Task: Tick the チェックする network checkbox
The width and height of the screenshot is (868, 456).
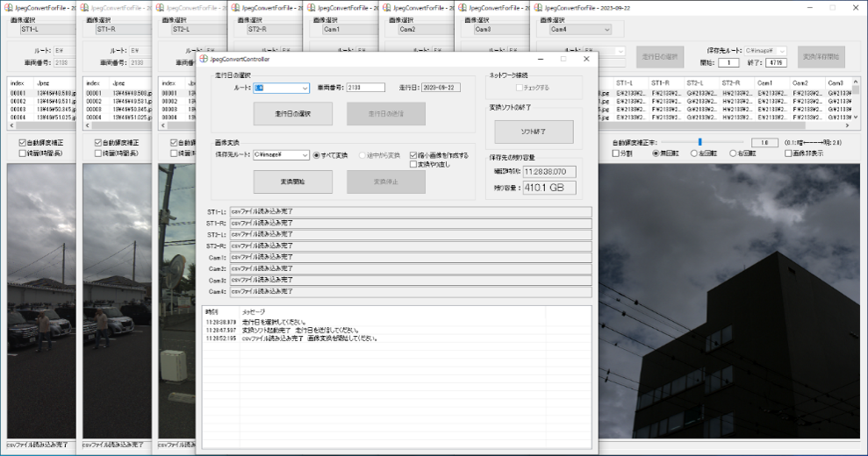Action: pyautogui.click(x=519, y=88)
